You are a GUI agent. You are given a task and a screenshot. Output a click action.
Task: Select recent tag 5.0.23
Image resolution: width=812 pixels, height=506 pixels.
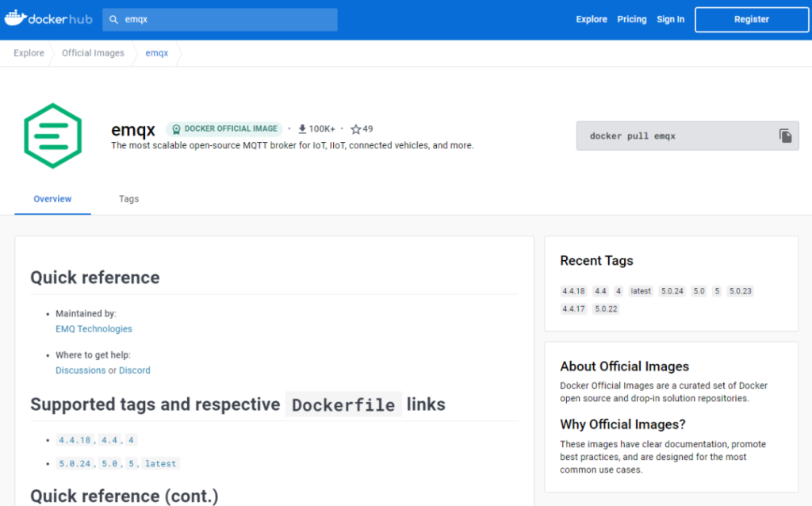(x=741, y=291)
